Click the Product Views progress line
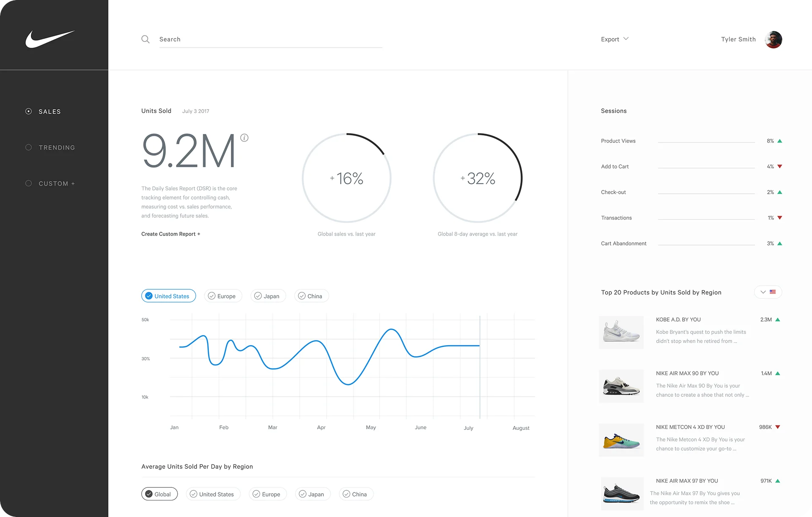Screen dimensions: 812x517 [x=706, y=142]
